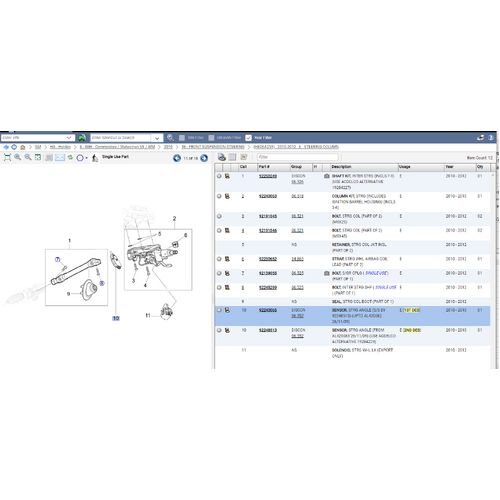Select radio button for callout 1 row
The height and width of the screenshot is (500, 500).
(x=219, y=176)
